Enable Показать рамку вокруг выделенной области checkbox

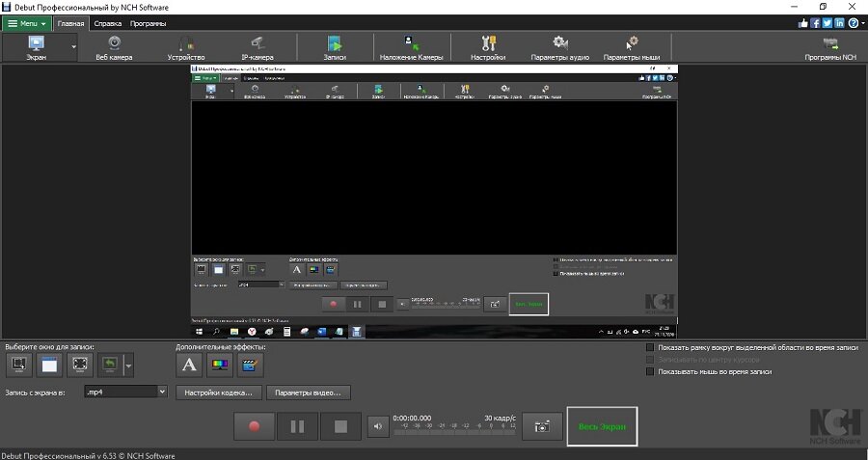pyautogui.click(x=650, y=347)
